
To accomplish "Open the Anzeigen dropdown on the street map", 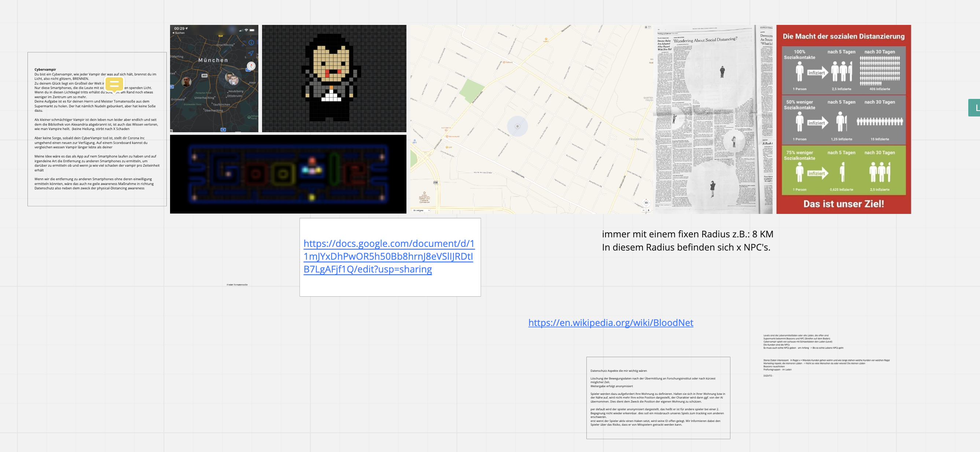I will [x=421, y=210].
